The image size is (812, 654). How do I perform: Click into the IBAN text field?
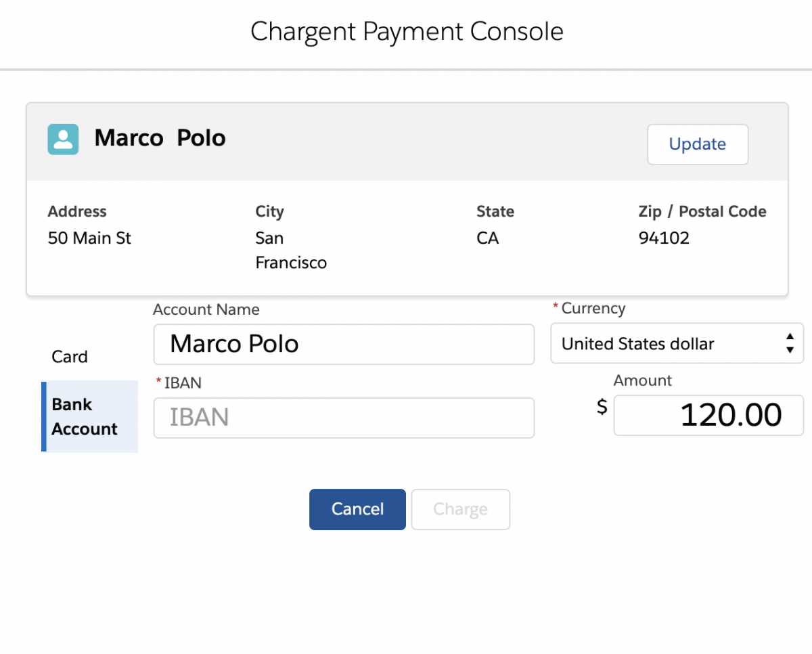tap(344, 418)
